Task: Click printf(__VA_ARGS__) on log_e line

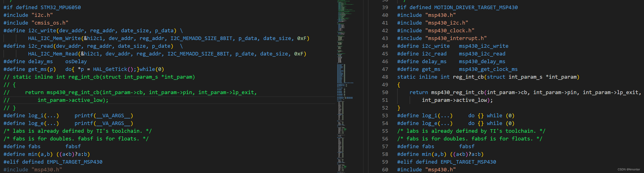Action: click(104, 124)
